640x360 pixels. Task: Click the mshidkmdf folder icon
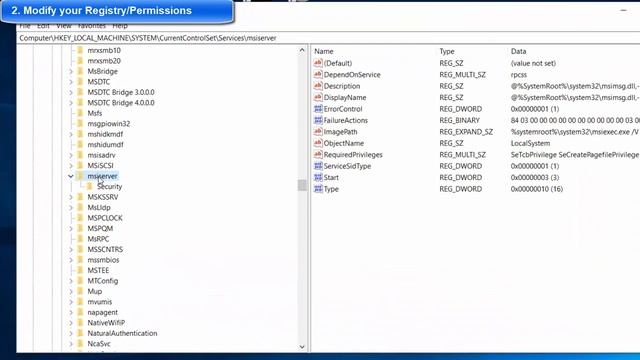coord(80,134)
